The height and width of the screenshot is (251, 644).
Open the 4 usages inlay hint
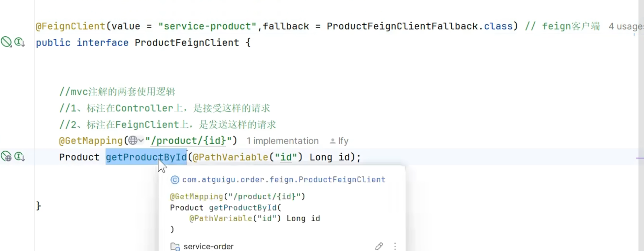click(625, 27)
